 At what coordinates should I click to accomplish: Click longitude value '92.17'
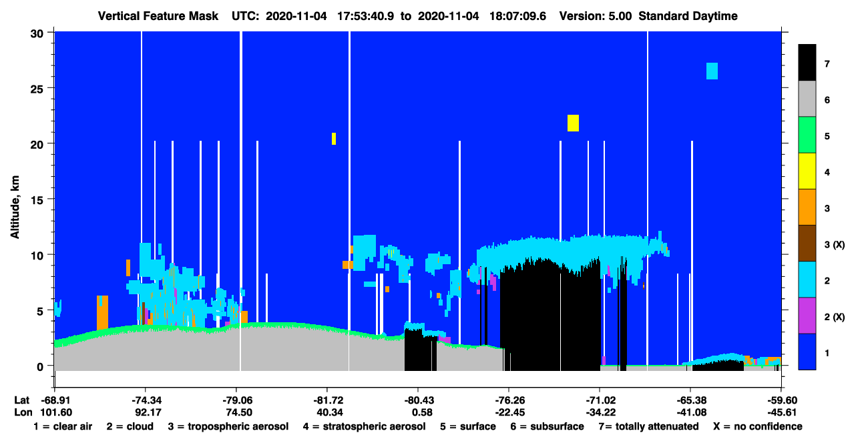(148, 412)
